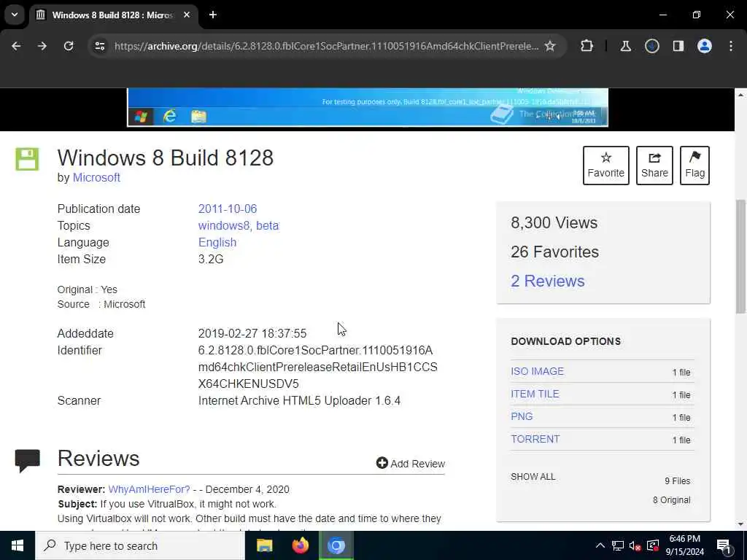747x560 pixels.
Task: Open the Windows Start menu
Action: click(x=18, y=545)
